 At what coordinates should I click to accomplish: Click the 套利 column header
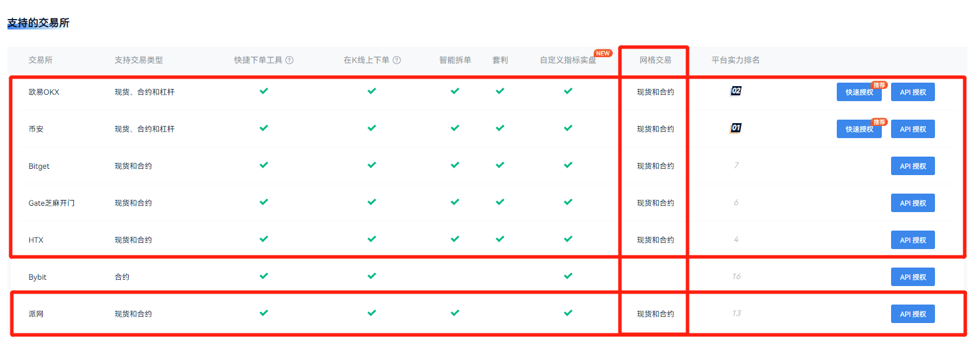(x=500, y=60)
